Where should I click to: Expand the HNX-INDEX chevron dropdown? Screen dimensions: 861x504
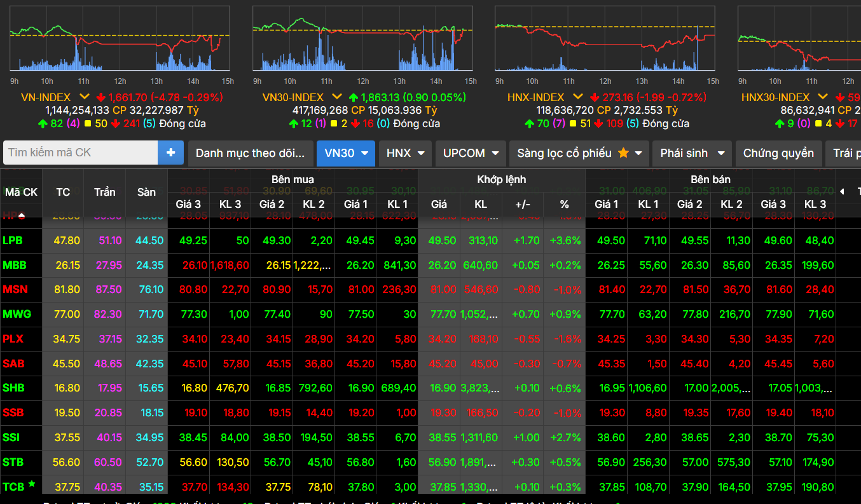pyautogui.click(x=577, y=97)
